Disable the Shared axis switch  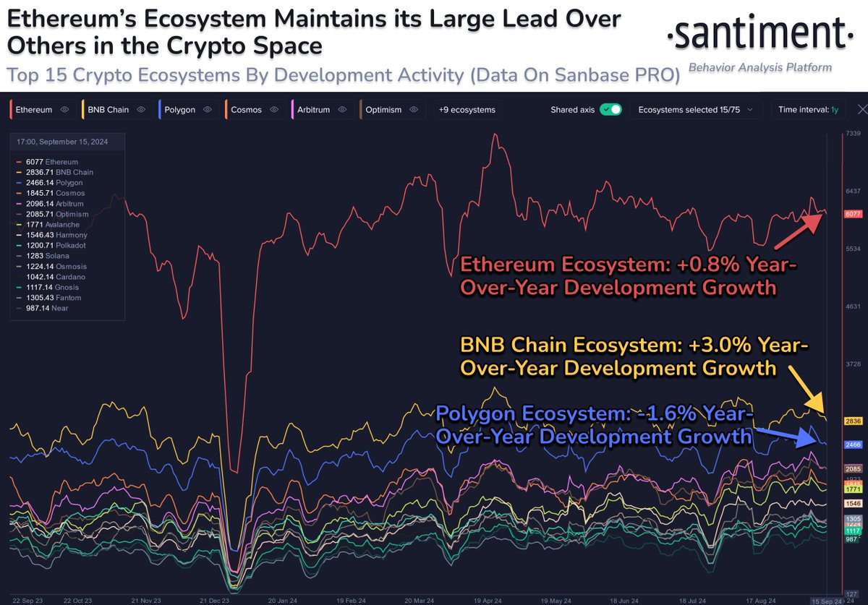click(x=612, y=109)
